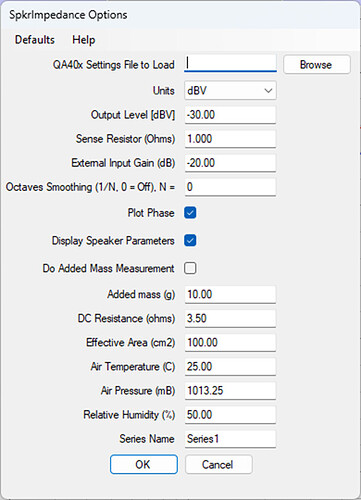Edit the DC Resistance field
Screen dimensions: 361x500
click(x=230, y=318)
